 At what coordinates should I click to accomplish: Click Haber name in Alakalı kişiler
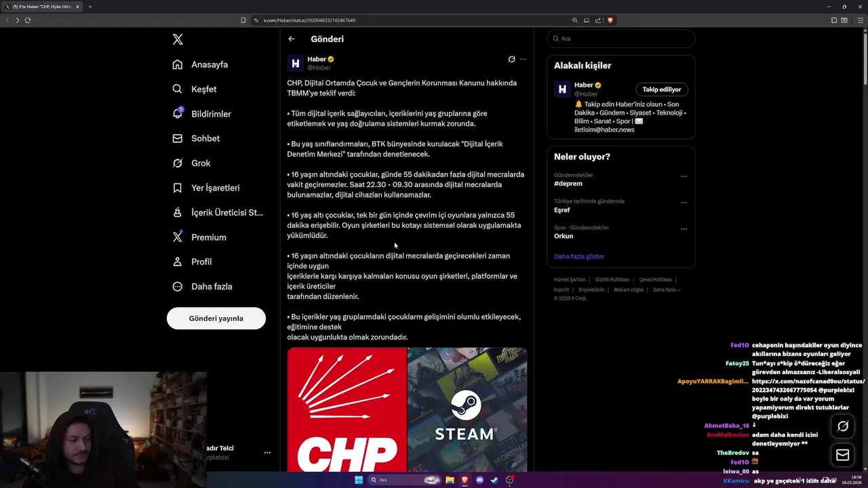(584, 85)
